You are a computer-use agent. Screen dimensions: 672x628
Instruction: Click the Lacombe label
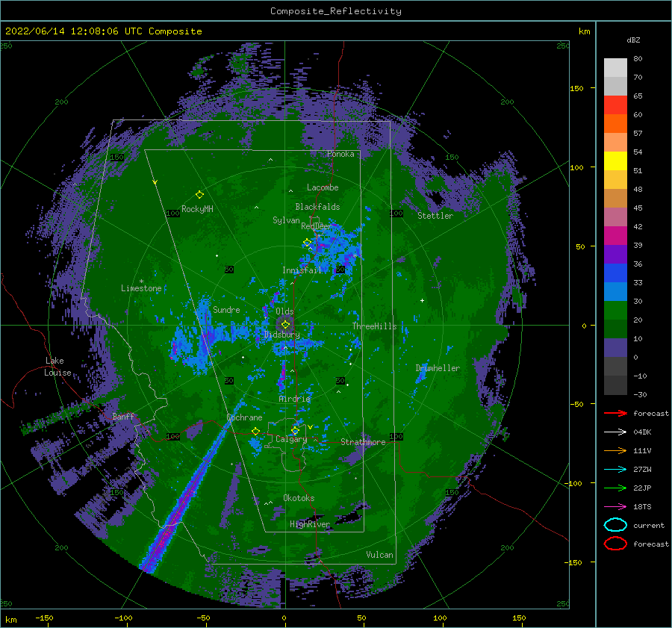[323, 187]
